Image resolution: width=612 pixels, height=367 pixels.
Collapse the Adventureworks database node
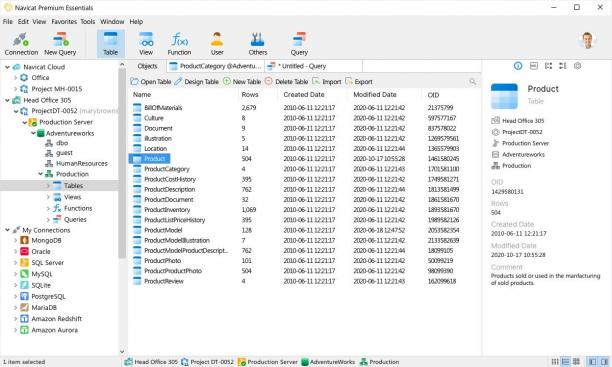pos(33,134)
